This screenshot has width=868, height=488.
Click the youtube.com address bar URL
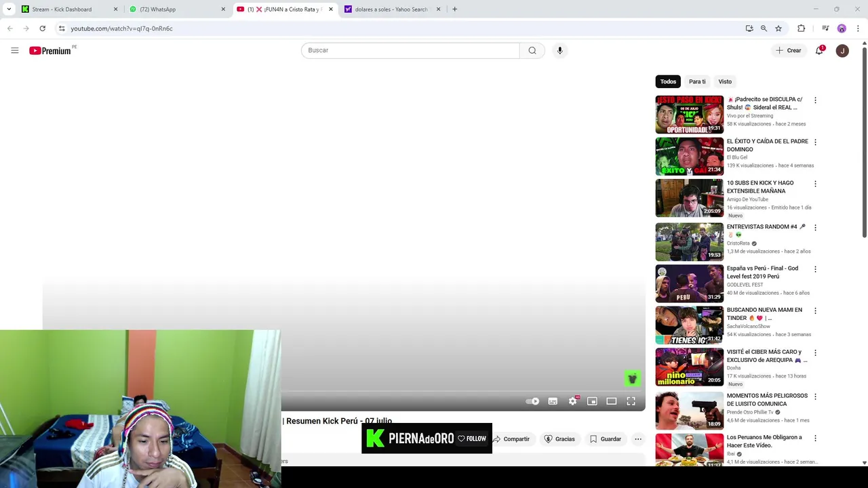click(x=121, y=28)
